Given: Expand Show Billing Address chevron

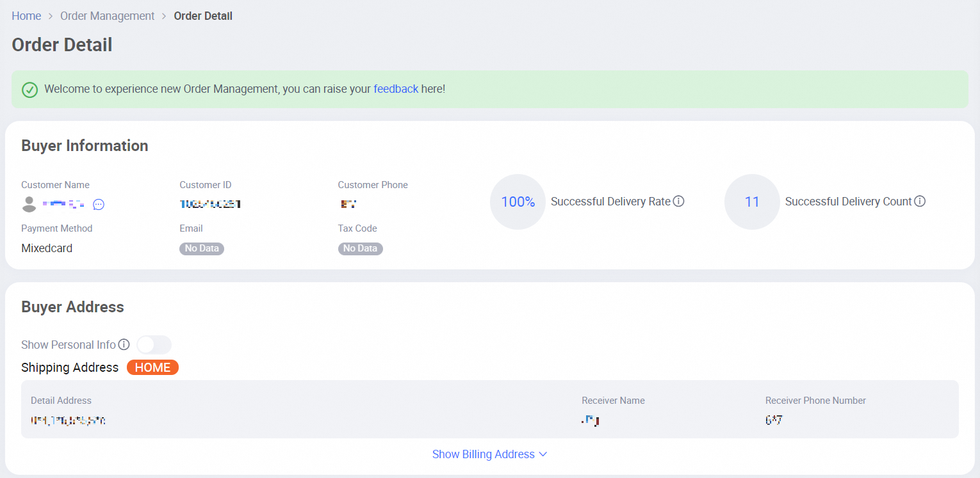Looking at the screenshot, I should 543,454.
